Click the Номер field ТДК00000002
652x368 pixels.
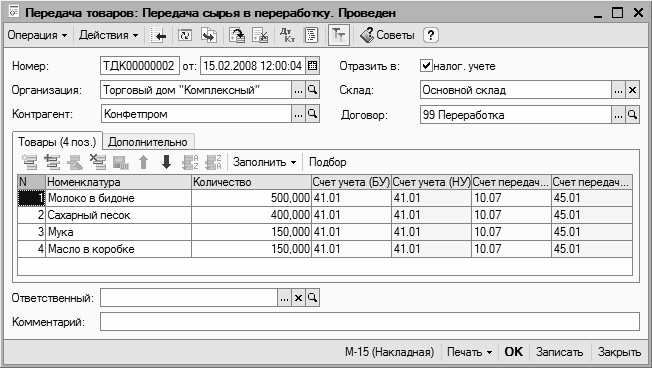(x=140, y=66)
